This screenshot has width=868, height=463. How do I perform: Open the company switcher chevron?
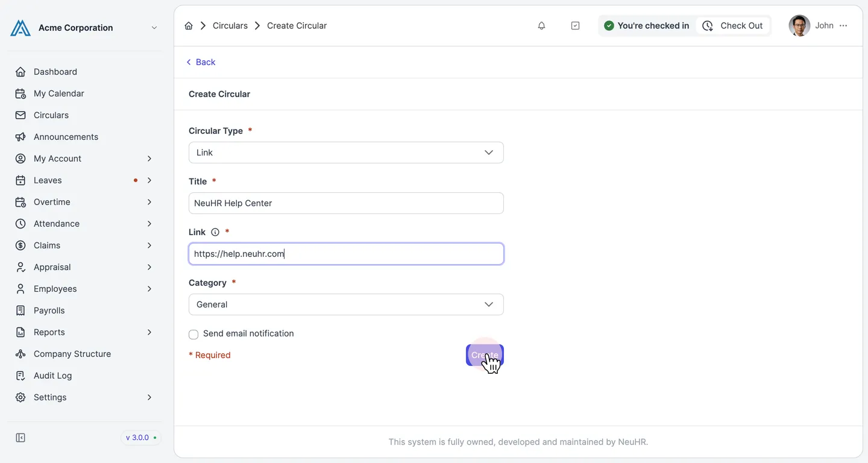pos(154,28)
